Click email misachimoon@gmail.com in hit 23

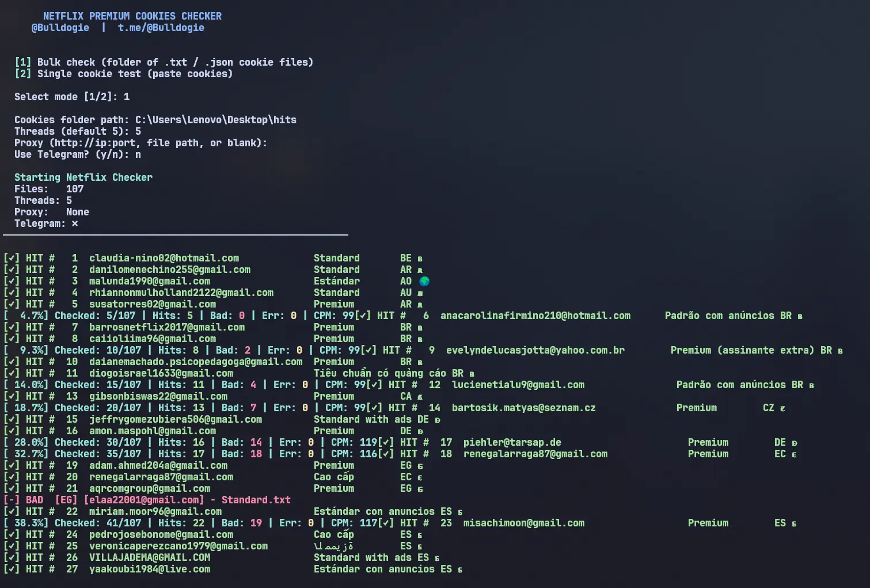(x=524, y=523)
